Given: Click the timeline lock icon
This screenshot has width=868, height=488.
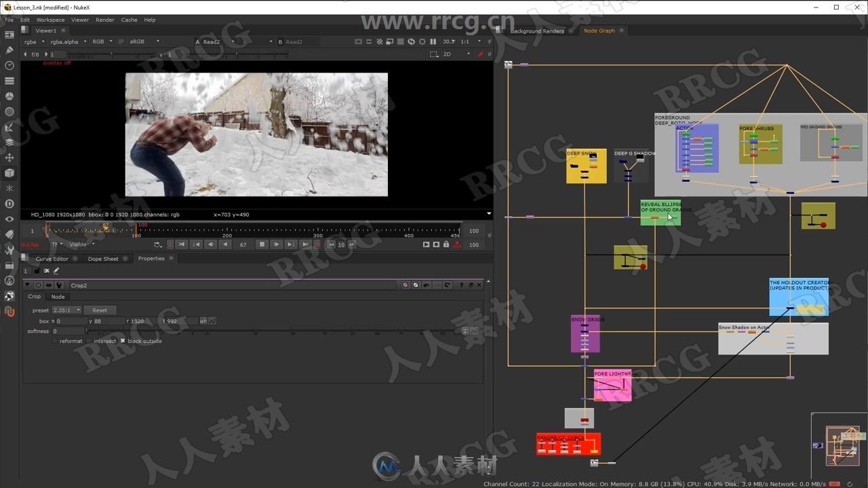Looking at the screenshot, I should (x=446, y=244).
